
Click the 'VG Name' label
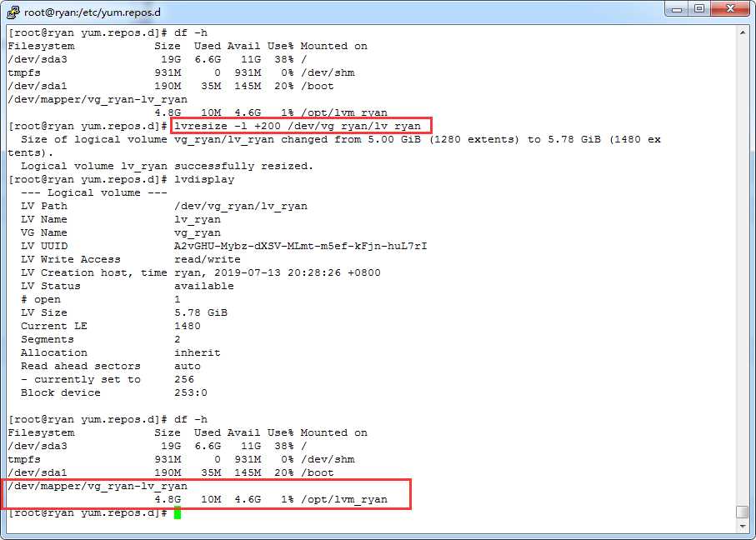(44, 232)
